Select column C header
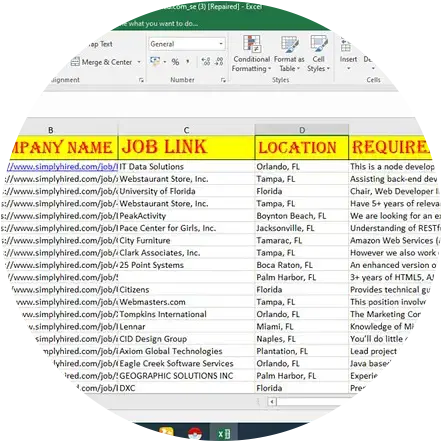Image resolution: width=442 pixels, height=442 pixels. (x=186, y=130)
